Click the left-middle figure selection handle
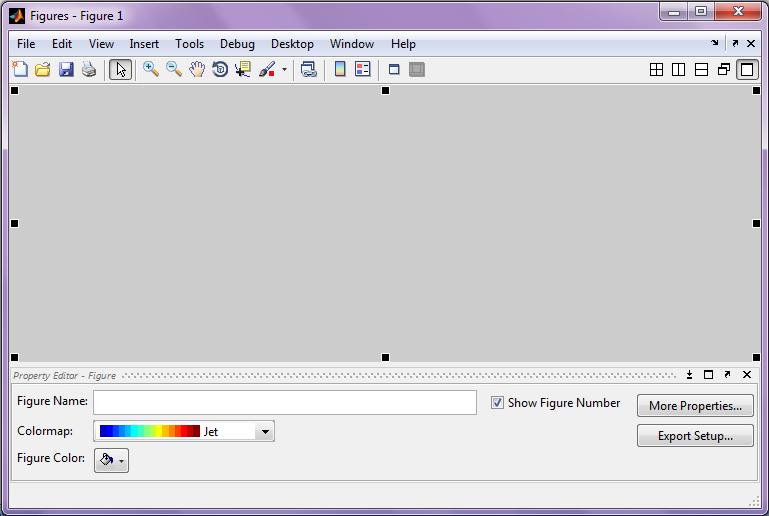Image resolution: width=769 pixels, height=516 pixels. pos(15,224)
